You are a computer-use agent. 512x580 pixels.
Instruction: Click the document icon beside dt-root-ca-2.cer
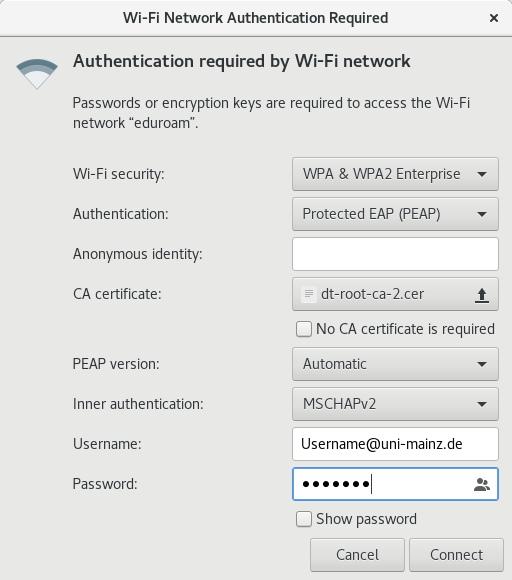pyautogui.click(x=309, y=294)
